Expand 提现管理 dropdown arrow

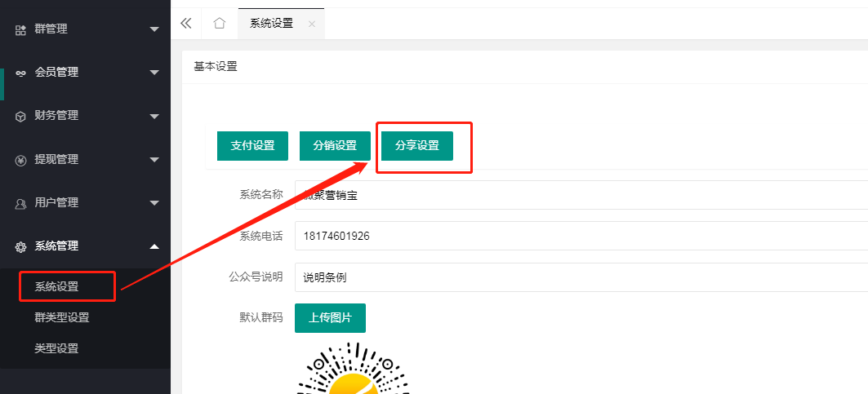tap(154, 160)
